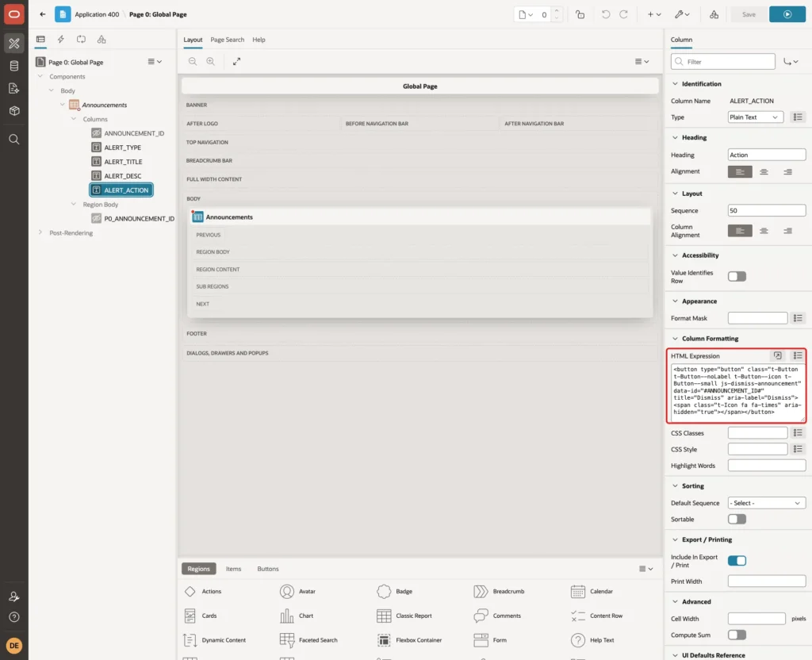Open the Type Plain Text dropdown
Viewport: 812px width, 660px height.
click(755, 117)
